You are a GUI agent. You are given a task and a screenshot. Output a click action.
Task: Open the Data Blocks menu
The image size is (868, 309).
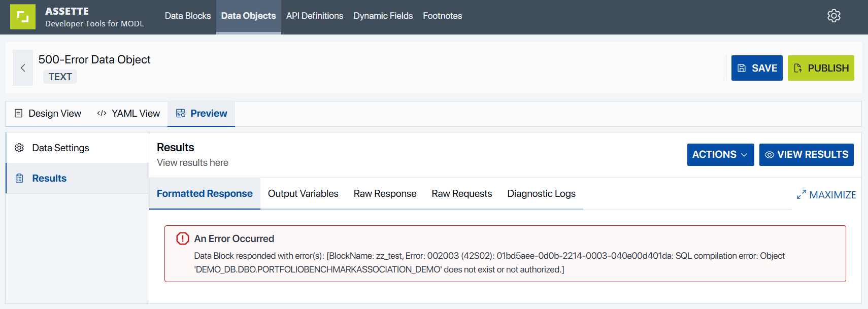(x=187, y=16)
